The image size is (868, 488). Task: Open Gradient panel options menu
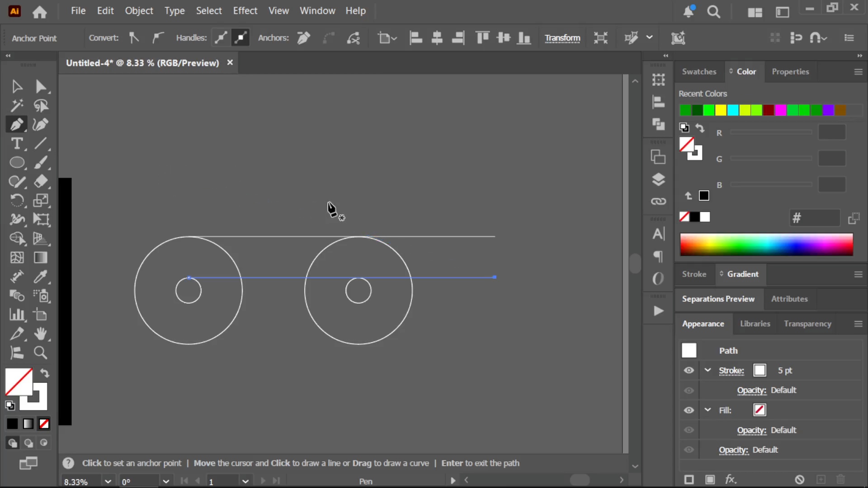coord(858,274)
